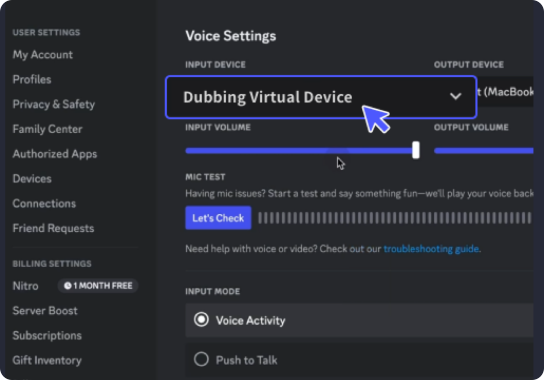Click the 1 Month Free badge
The image size is (544, 380).
98,286
